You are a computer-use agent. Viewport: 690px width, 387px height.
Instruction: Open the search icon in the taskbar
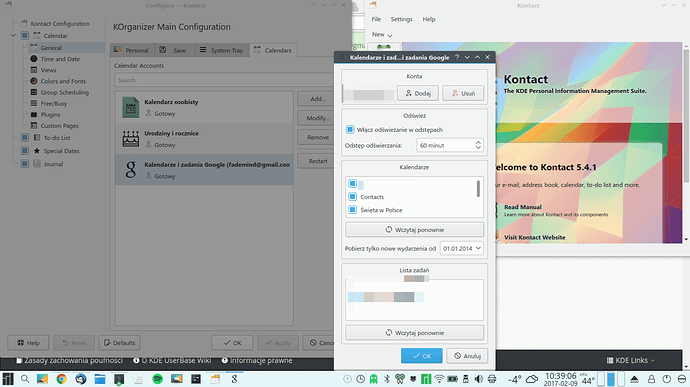click(x=25, y=379)
